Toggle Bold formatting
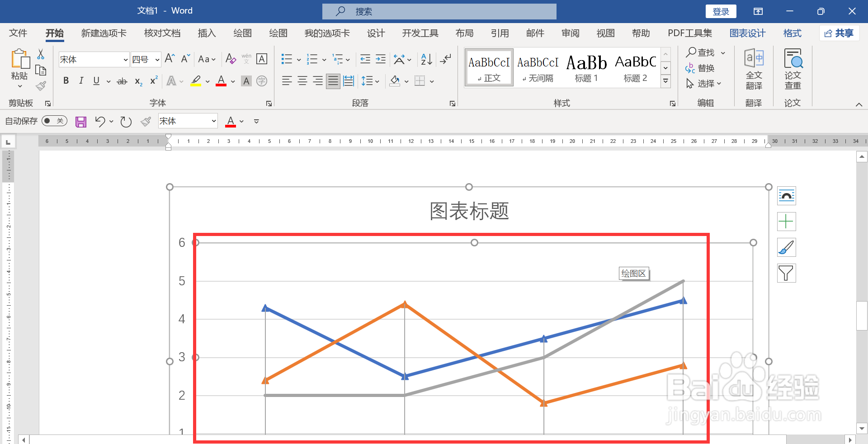Image resolution: width=868 pixels, height=444 pixels. pos(66,81)
